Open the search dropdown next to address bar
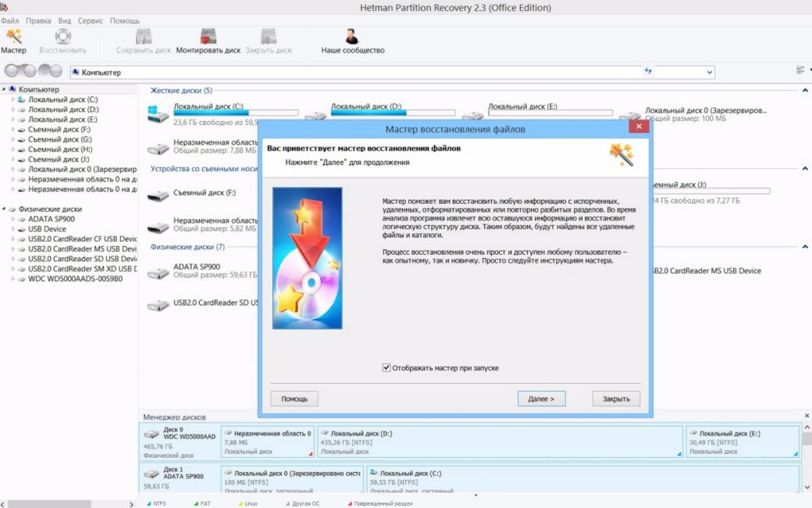This screenshot has height=508, width=812. [x=710, y=73]
